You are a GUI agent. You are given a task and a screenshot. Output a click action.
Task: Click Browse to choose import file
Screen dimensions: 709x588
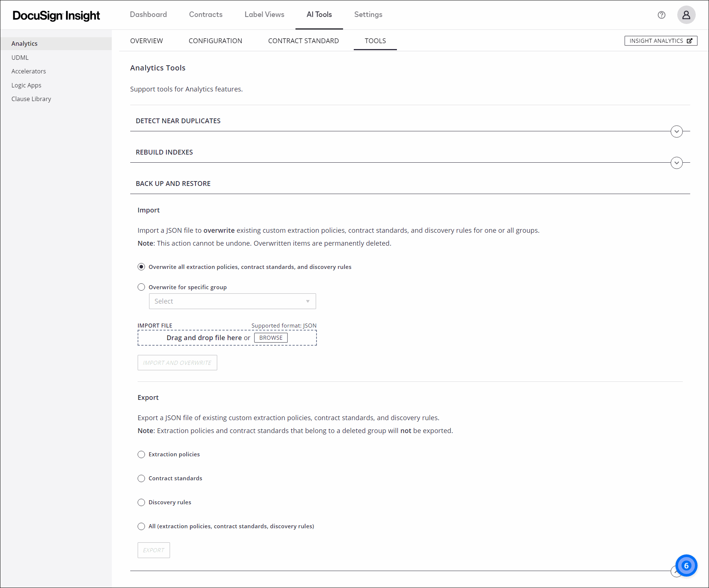coord(270,338)
